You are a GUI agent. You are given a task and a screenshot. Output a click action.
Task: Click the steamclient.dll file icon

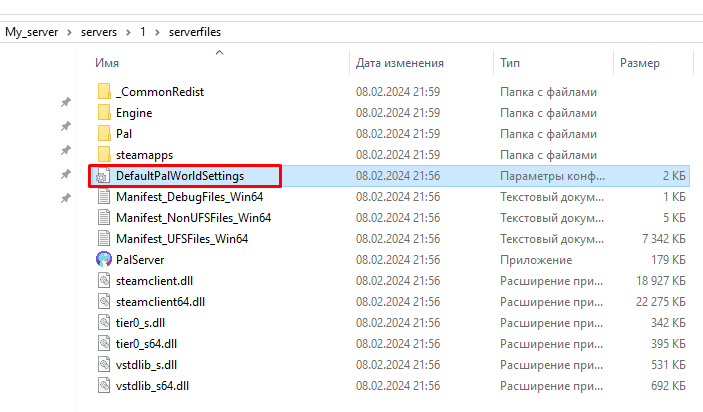tap(104, 281)
